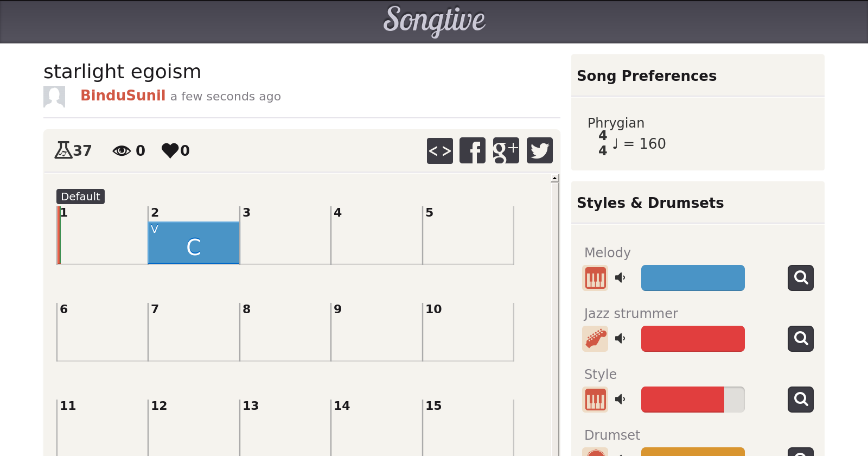
Task: Click the Melody keyboard instrument icon
Action: point(595,278)
